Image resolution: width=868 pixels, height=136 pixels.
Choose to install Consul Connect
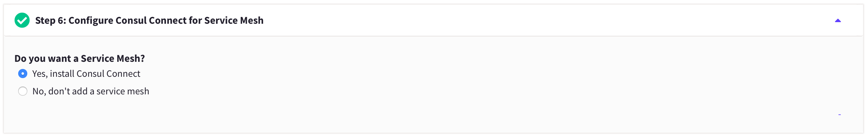point(22,74)
